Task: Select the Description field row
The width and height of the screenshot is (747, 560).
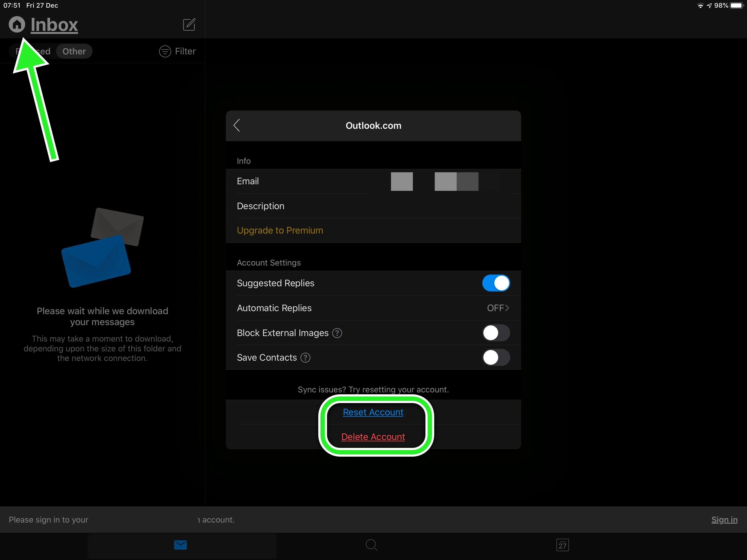Action: point(373,206)
